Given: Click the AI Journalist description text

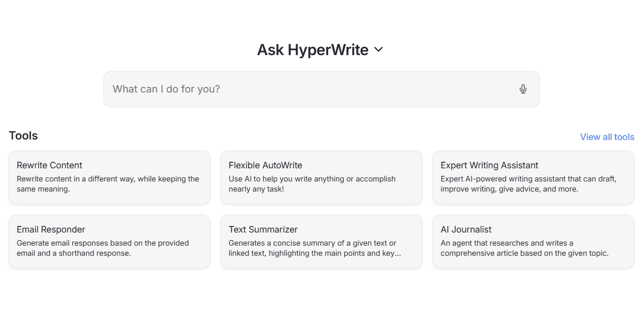Looking at the screenshot, I should 524,248.
